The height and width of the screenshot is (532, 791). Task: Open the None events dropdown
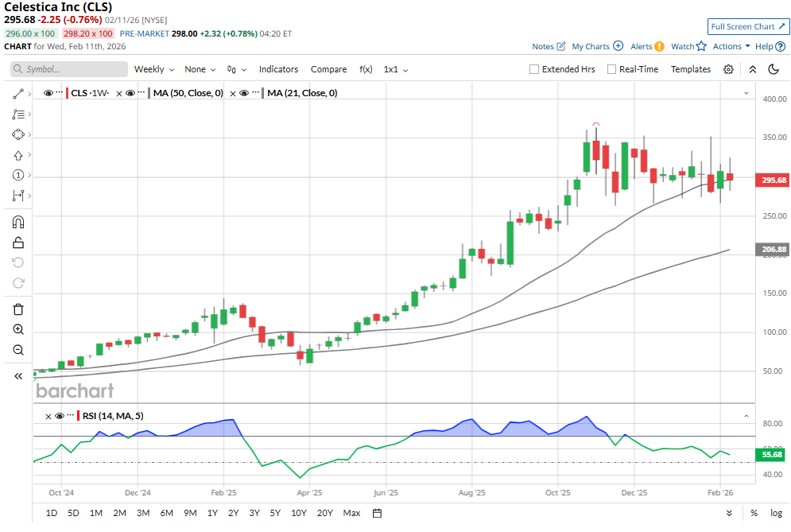(200, 69)
